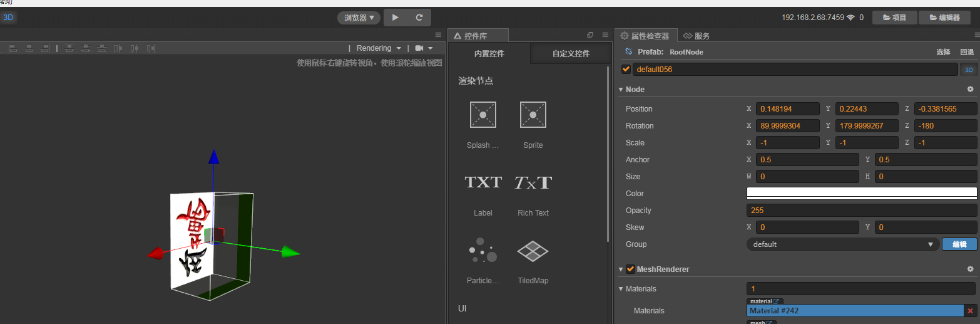Open the Rendering dropdown in scene view
Screen dimensions: 980x324
tap(379, 48)
